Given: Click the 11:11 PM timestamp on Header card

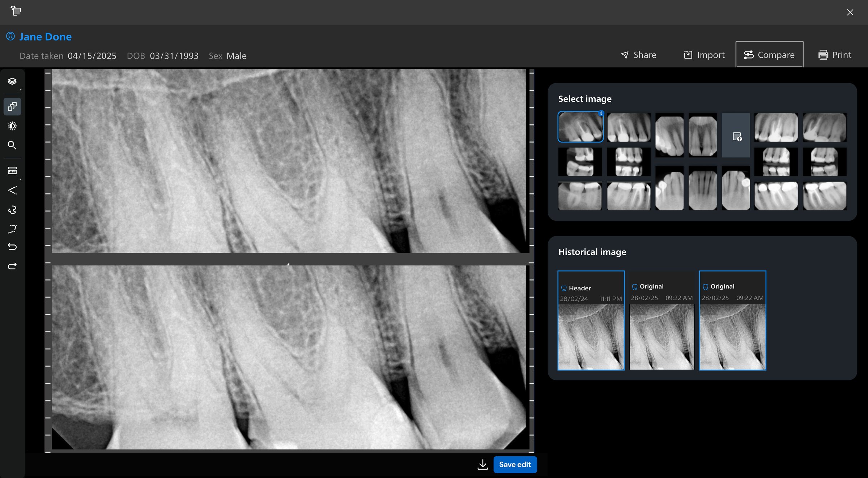Looking at the screenshot, I should pyautogui.click(x=610, y=299).
